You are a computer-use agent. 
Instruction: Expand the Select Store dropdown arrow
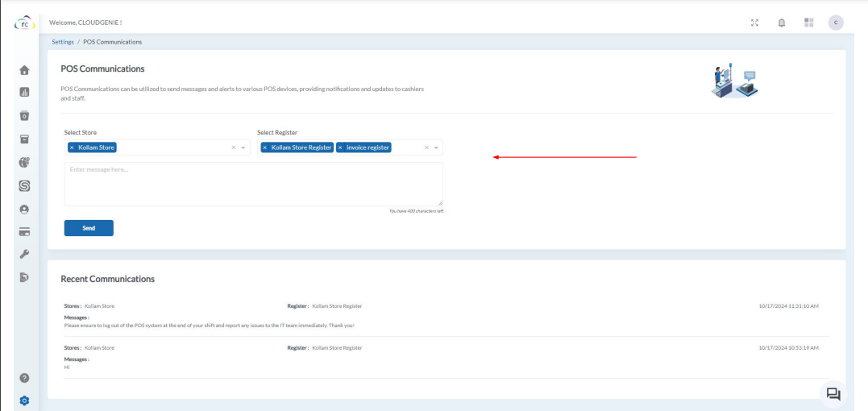243,147
